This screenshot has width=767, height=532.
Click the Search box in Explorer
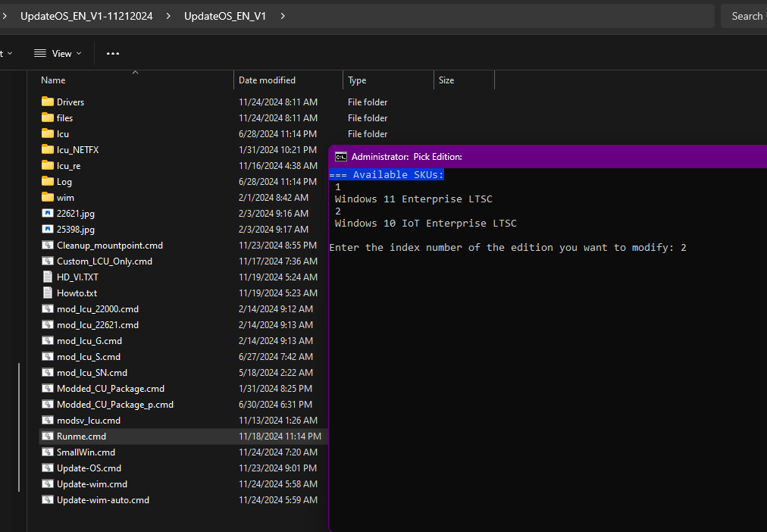(x=744, y=16)
